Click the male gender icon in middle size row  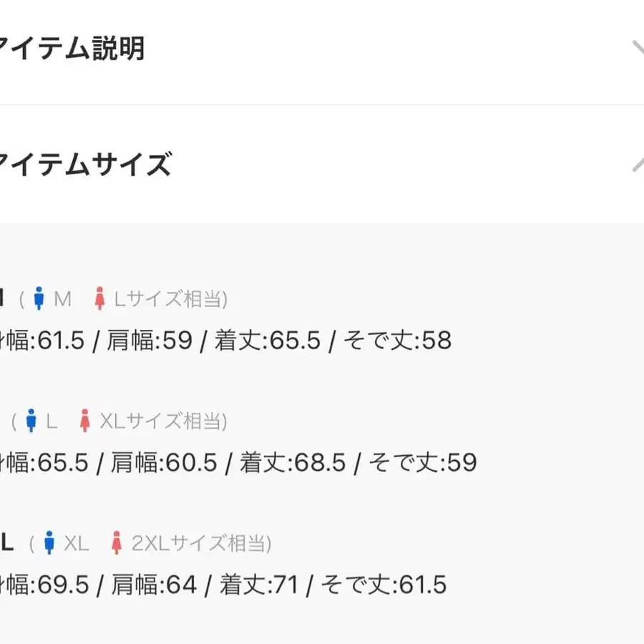pos(31,421)
